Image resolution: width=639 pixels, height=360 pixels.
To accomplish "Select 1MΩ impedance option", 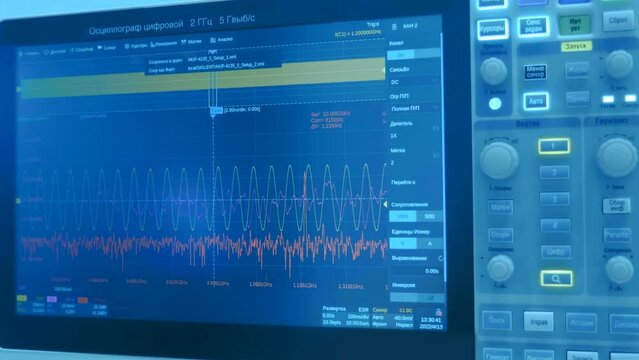I will pos(403,216).
